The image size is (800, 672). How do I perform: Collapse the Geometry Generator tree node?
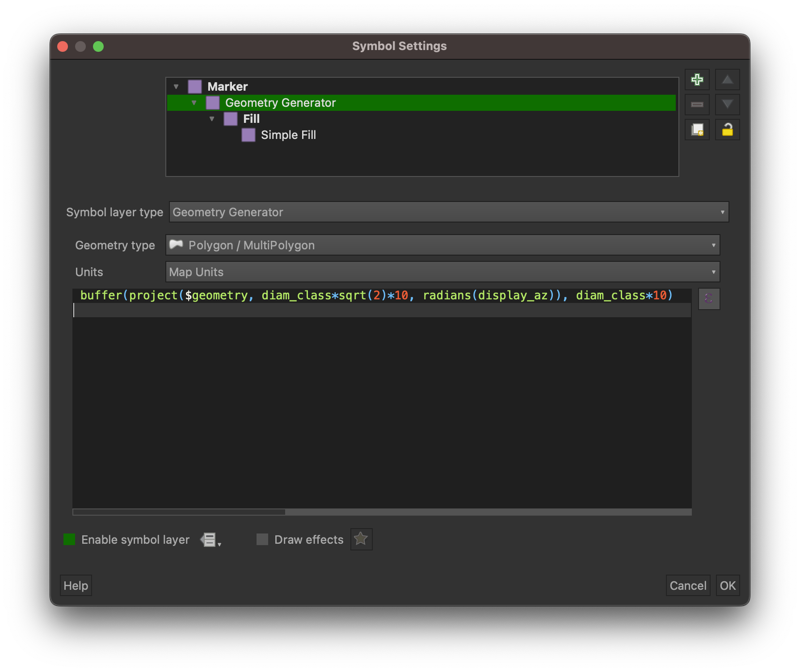[x=194, y=103]
